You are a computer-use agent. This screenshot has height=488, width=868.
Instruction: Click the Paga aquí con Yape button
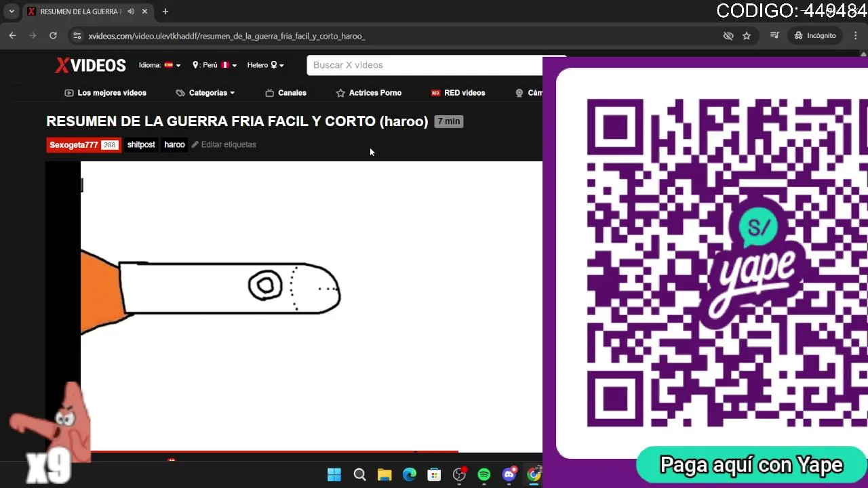tap(751, 465)
